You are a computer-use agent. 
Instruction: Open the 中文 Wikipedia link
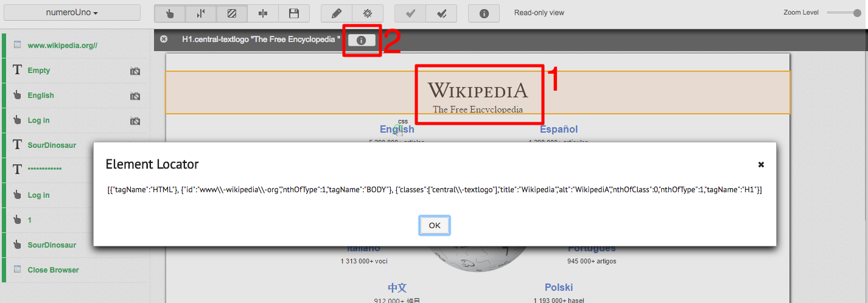coord(397,288)
